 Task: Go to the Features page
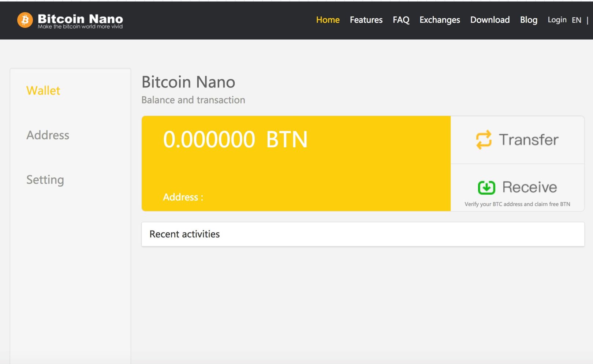pos(366,20)
